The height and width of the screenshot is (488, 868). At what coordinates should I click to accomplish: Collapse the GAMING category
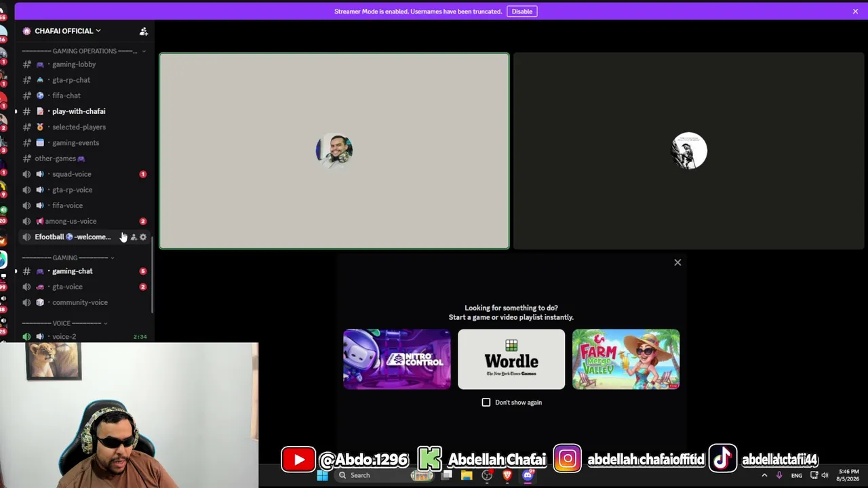pyautogui.click(x=68, y=258)
